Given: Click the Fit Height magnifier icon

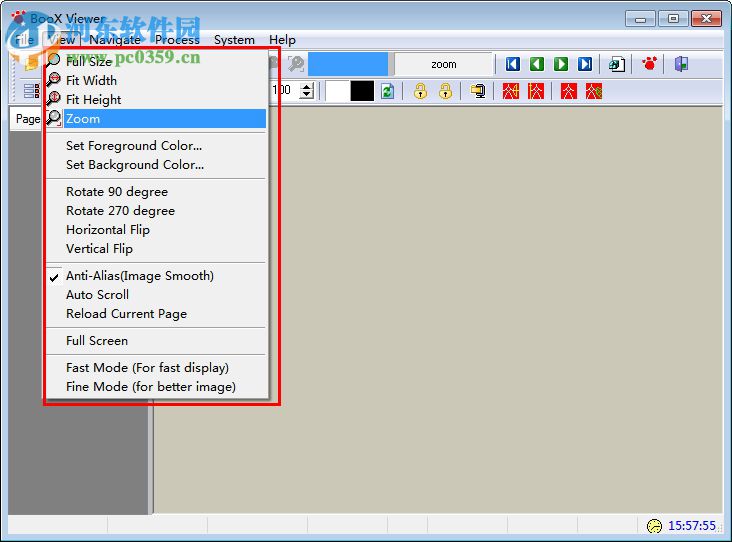Looking at the screenshot, I should click(x=54, y=99).
